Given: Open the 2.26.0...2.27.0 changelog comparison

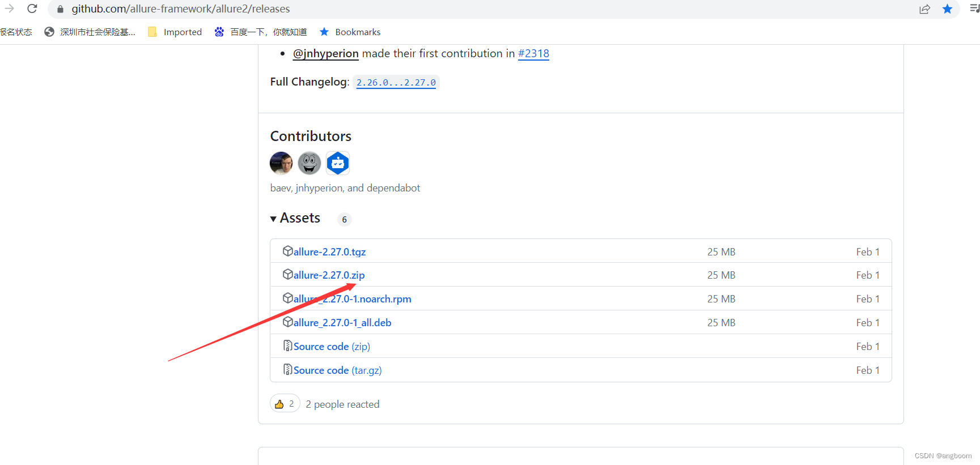Looking at the screenshot, I should pyautogui.click(x=396, y=82).
